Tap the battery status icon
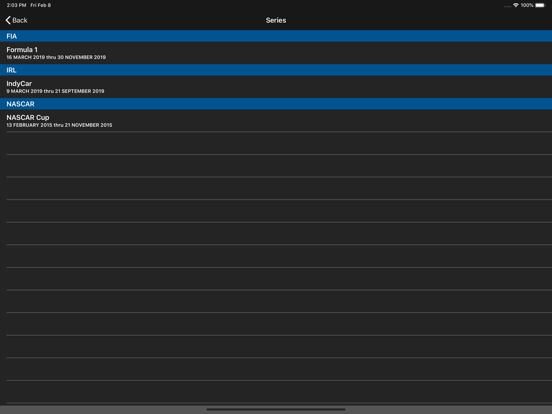Screen dimensions: 552x414 pyautogui.click(x=540, y=5)
